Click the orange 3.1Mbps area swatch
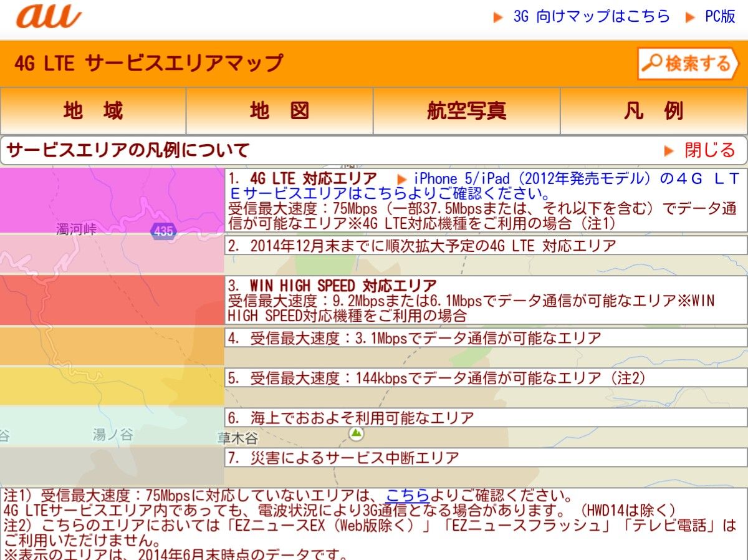Image resolution: width=748 pixels, height=560 pixels. pyautogui.click(x=112, y=346)
